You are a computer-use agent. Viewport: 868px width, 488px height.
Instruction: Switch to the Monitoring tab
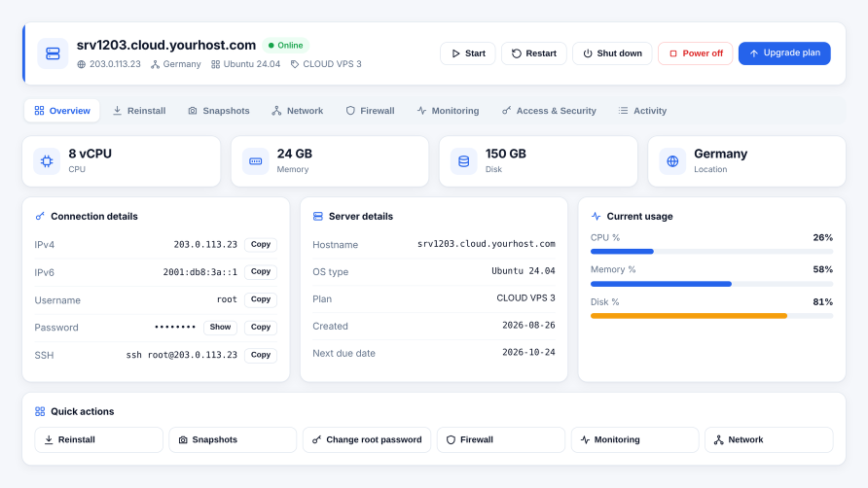(448, 111)
